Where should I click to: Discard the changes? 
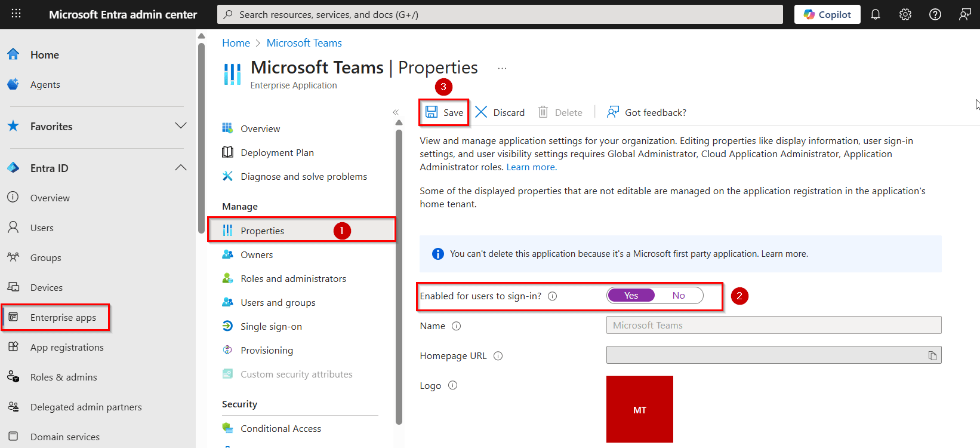pyautogui.click(x=500, y=112)
